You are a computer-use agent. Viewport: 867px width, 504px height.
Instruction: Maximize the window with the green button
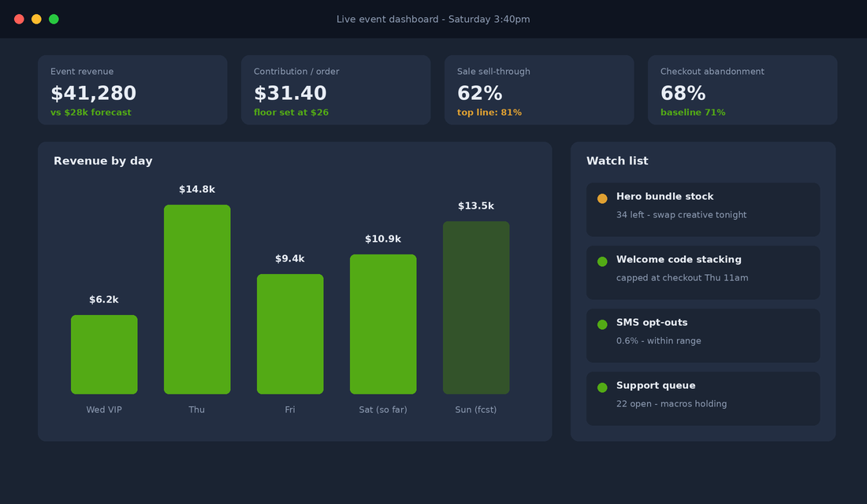[x=54, y=20]
